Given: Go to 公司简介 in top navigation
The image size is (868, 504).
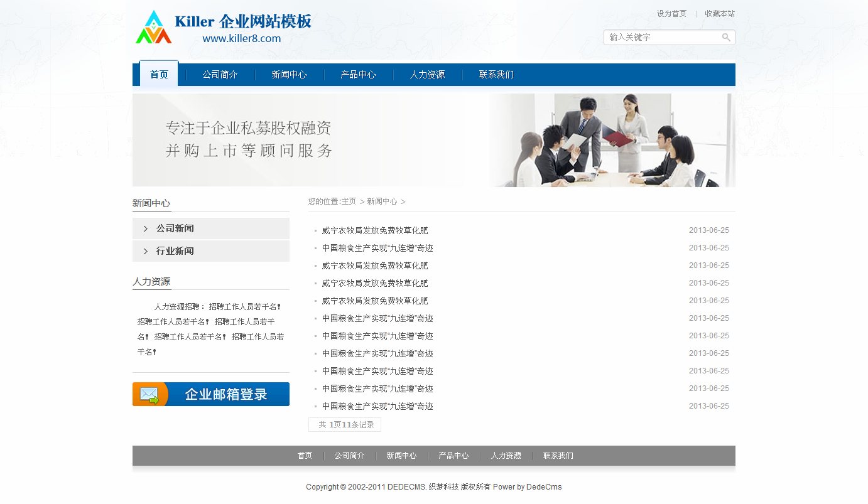Looking at the screenshot, I should [220, 75].
